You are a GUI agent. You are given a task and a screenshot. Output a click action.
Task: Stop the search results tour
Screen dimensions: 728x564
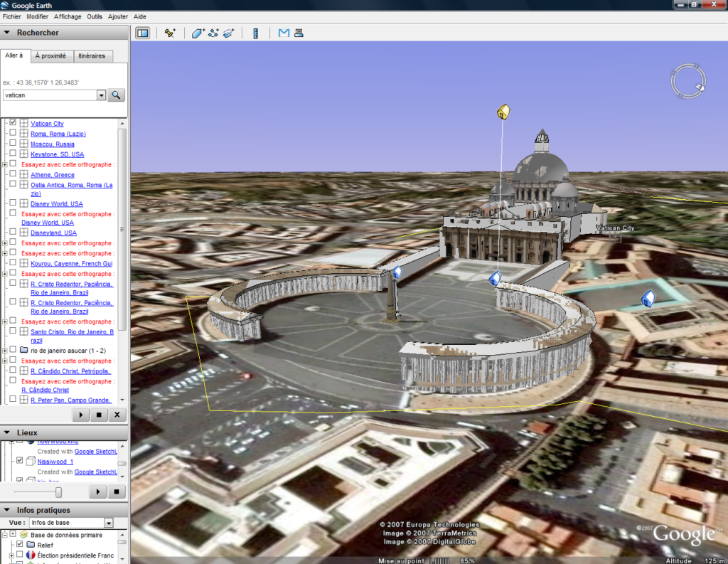tap(99, 415)
